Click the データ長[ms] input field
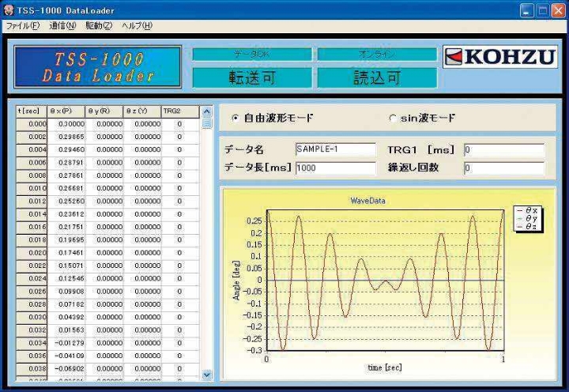Image resolution: width=569 pixels, height=392 pixels. [336, 168]
